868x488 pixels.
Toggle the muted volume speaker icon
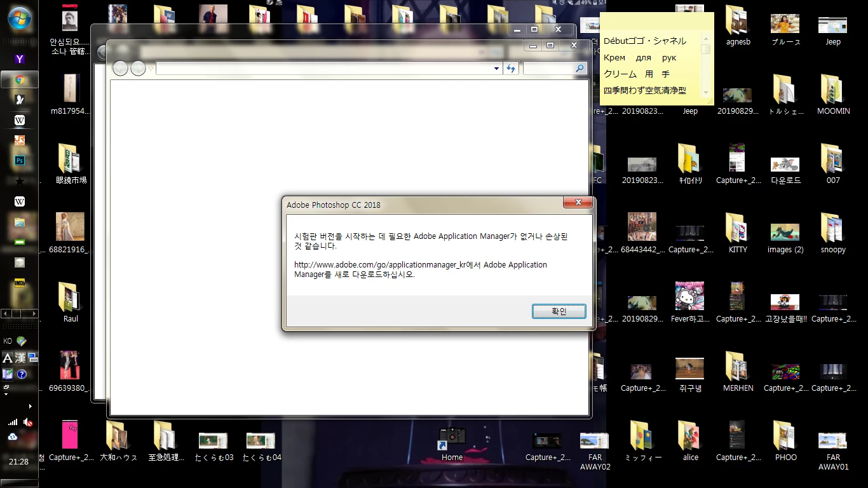tap(28, 422)
